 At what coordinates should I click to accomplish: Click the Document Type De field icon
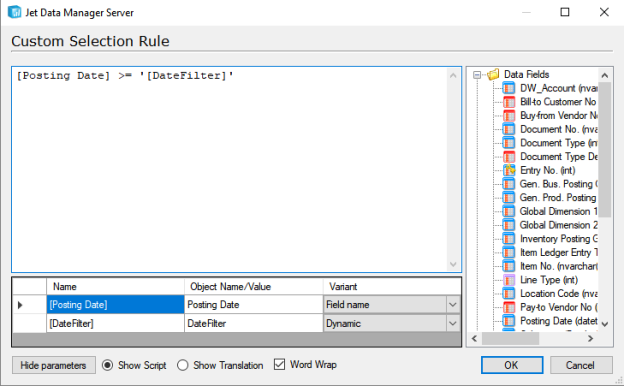[x=508, y=156]
